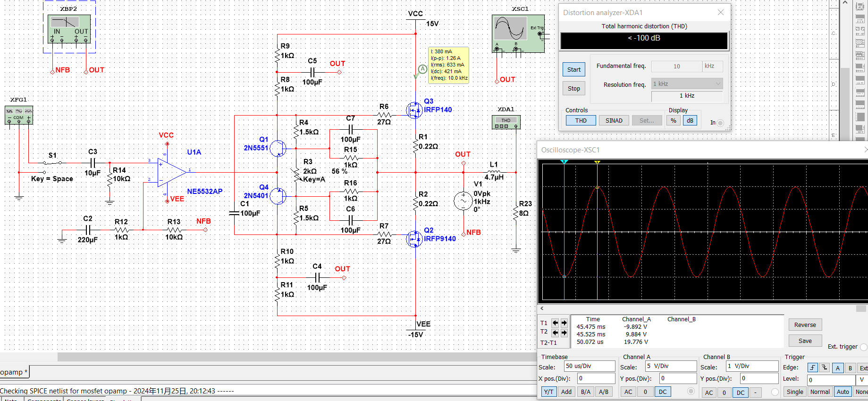Select the U1A NE5532AP op-amp symbol
The width and height of the screenshot is (868, 401).
coord(172,173)
